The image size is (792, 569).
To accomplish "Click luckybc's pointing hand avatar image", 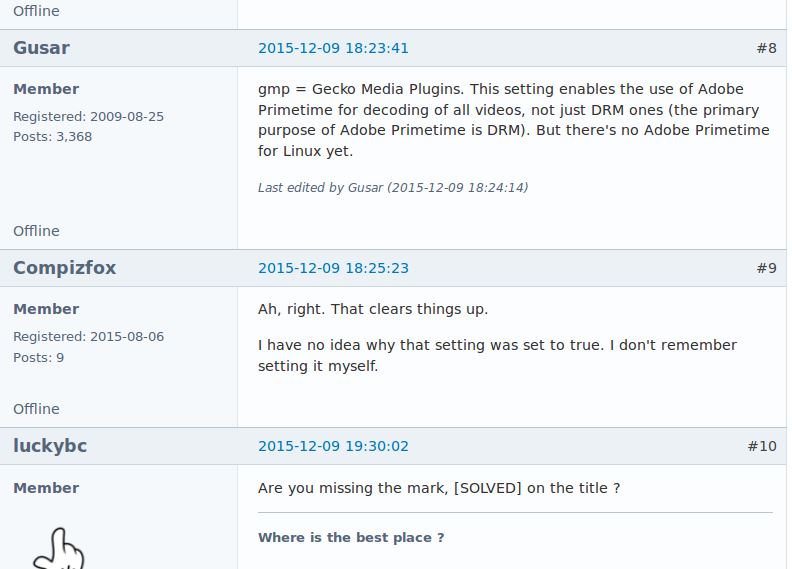I will point(59,548).
